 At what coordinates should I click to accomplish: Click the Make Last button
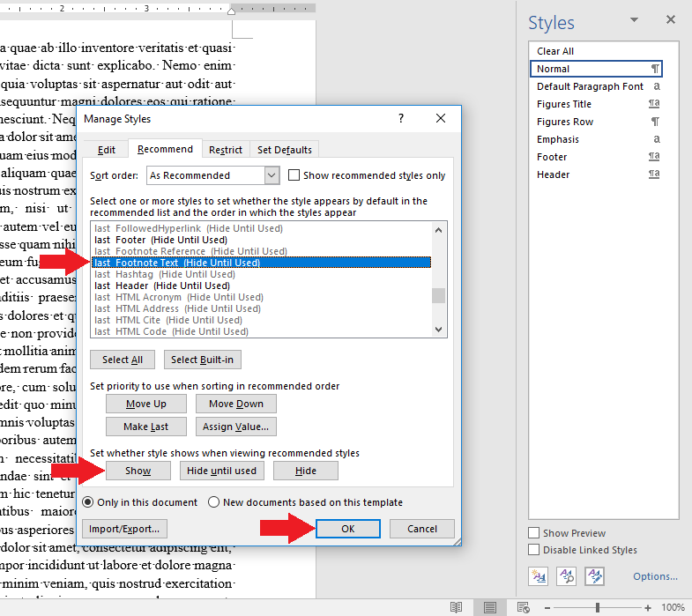click(146, 427)
